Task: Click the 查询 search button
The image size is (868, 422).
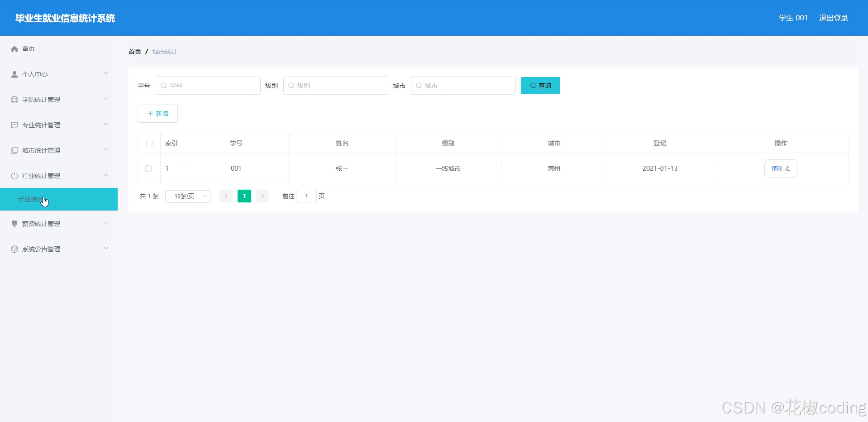Action: [540, 86]
